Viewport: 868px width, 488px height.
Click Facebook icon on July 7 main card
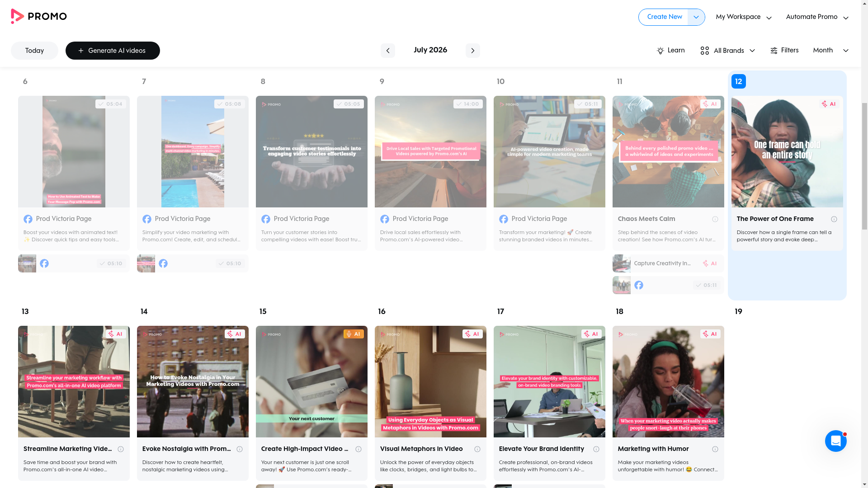[x=147, y=219]
